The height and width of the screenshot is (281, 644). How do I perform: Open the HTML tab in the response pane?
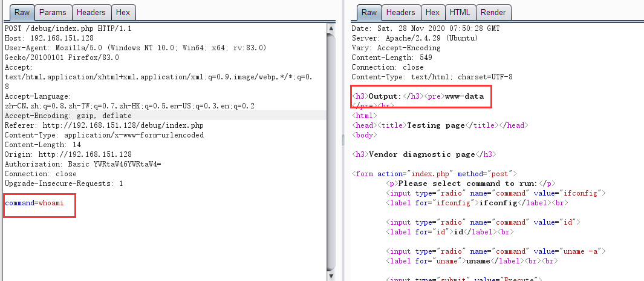pos(460,12)
